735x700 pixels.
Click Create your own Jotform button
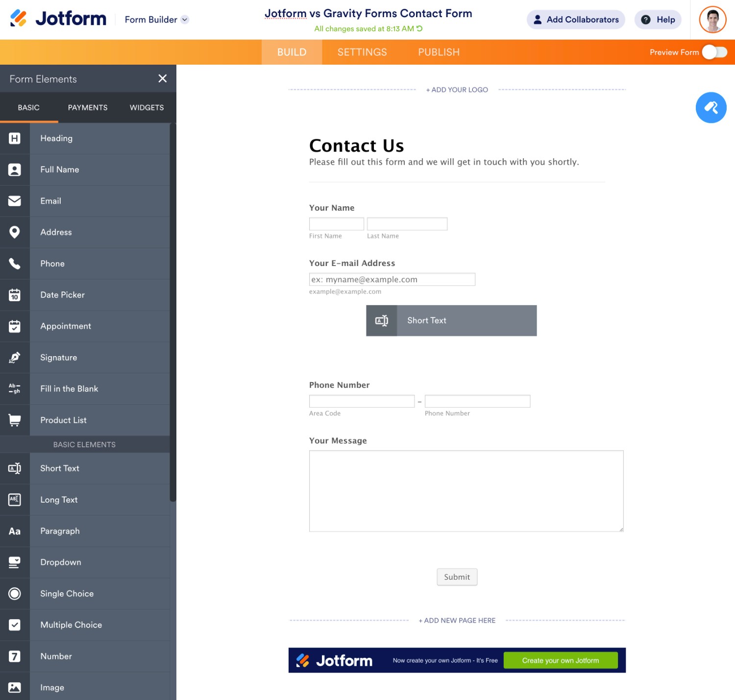click(x=561, y=660)
